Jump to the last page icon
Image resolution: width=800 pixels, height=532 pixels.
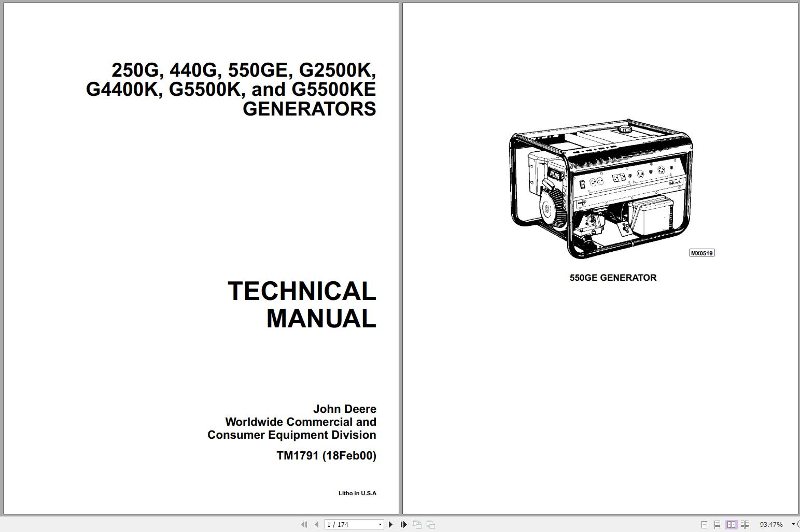[x=403, y=524]
